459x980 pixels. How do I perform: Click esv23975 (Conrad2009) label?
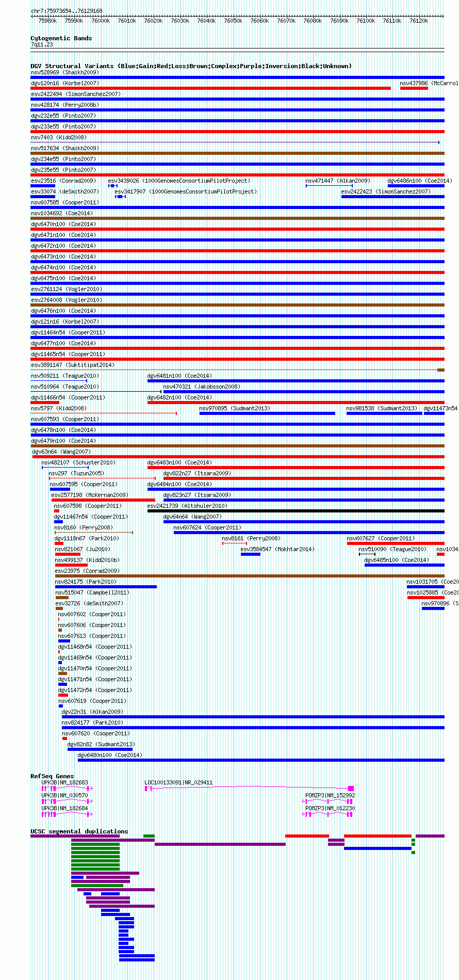(87, 571)
